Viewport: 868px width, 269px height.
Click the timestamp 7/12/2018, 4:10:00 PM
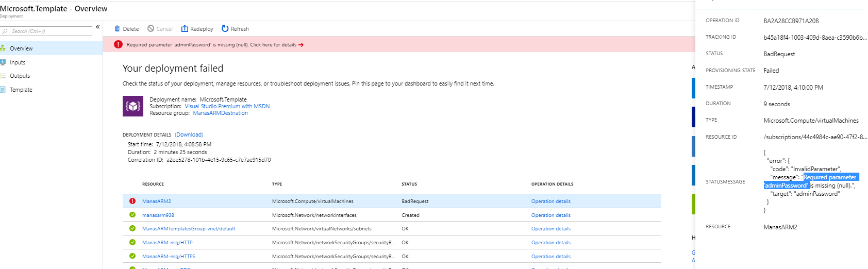(x=793, y=88)
